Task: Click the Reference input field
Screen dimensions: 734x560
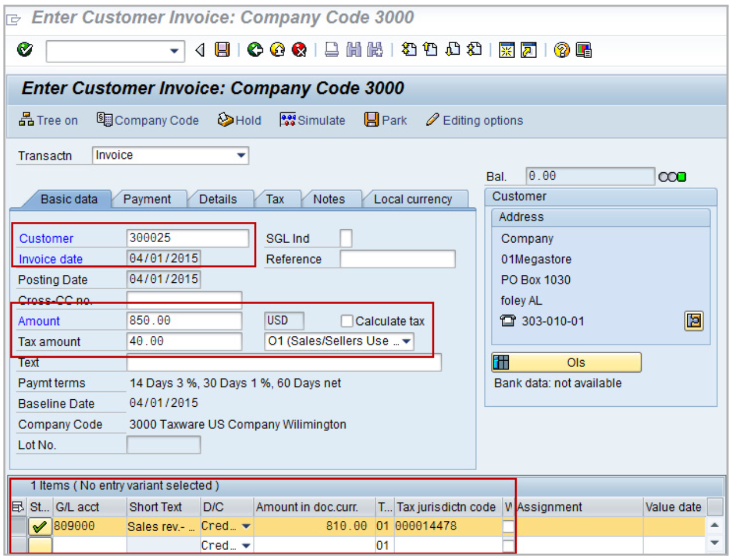Action: 398,259
